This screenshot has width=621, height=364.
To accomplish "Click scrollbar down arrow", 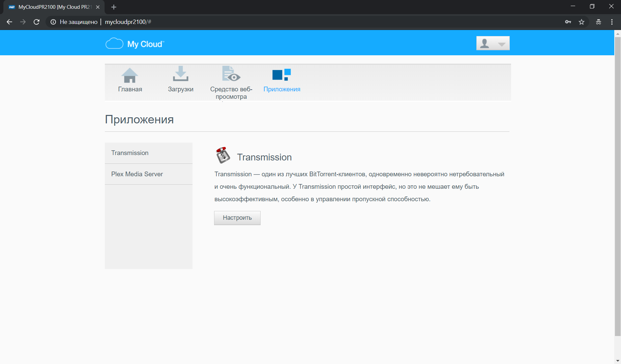I will pyautogui.click(x=618, y=361).
